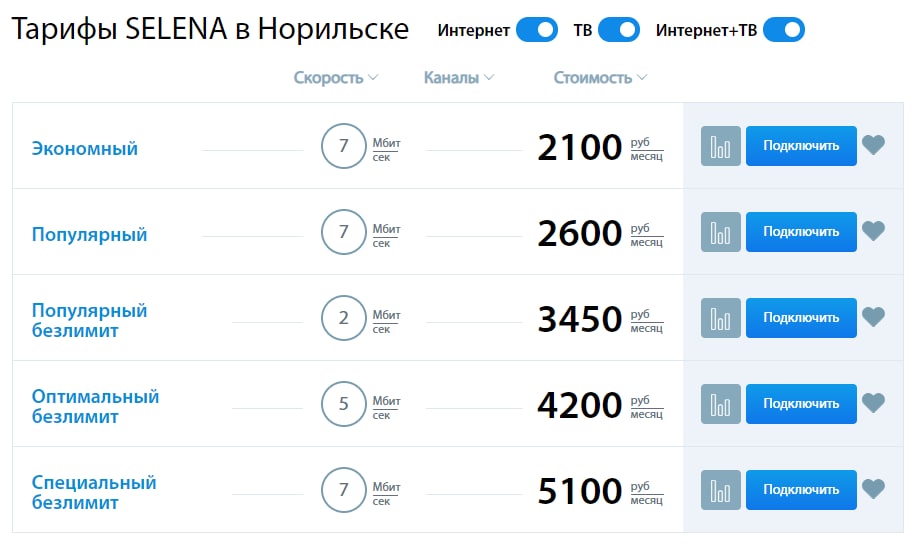Open the Специальный безлимит tariff page
Viewport: 920px width, 557px height.
(94, 492)
